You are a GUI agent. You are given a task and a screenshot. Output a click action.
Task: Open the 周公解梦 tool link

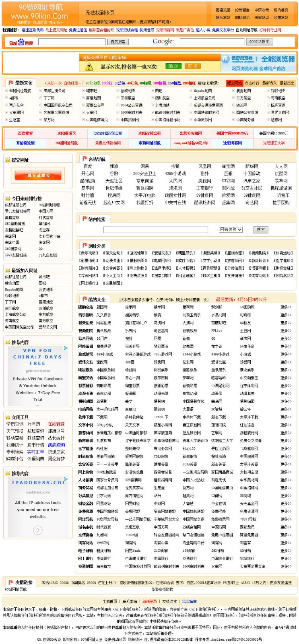56,459
